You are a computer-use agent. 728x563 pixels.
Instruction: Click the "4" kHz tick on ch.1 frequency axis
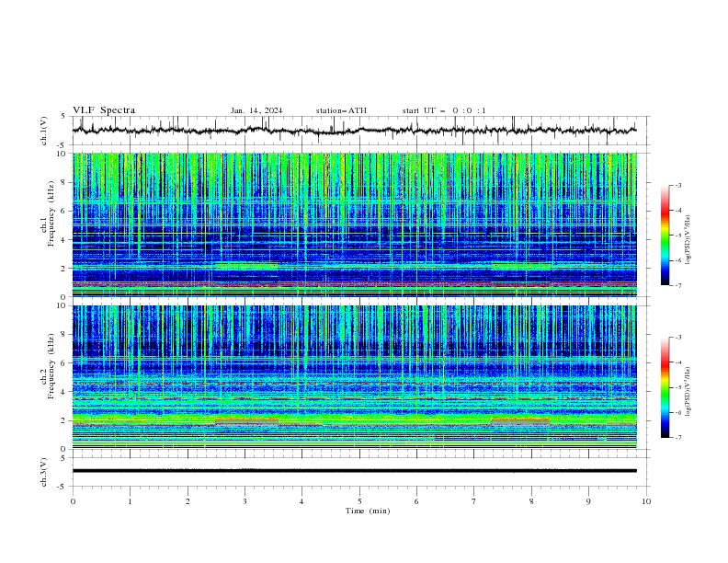(x=64, y=240)
